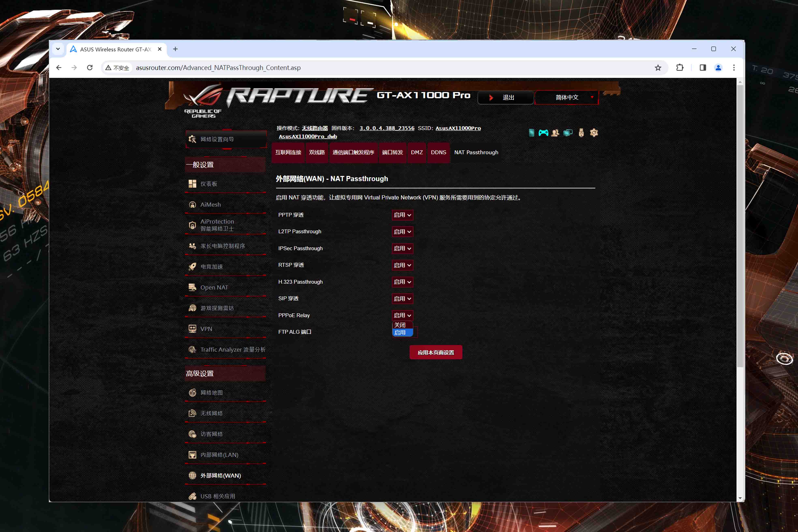Viewport: 798px width, 532px height.
Task: Open the 简体中文 language dropdown
Action: click(567, 97)
